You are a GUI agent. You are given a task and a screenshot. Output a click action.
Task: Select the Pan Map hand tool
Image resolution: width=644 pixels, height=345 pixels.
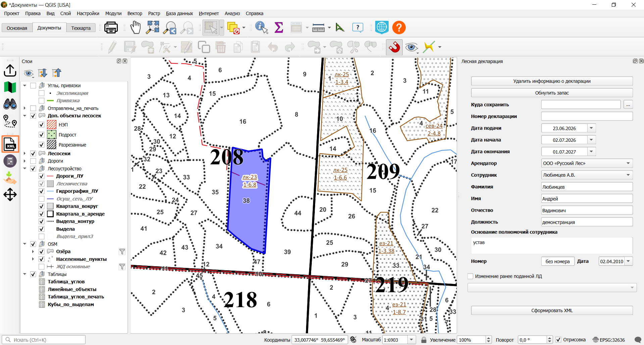pos(136,27)
